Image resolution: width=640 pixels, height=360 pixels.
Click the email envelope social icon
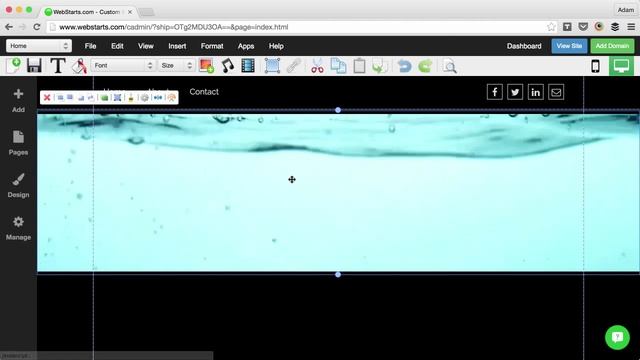pos(556,92)
